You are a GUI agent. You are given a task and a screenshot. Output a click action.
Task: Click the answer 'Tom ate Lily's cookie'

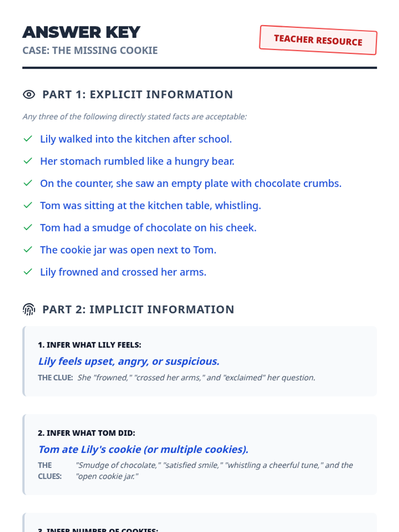coord(143,449)
